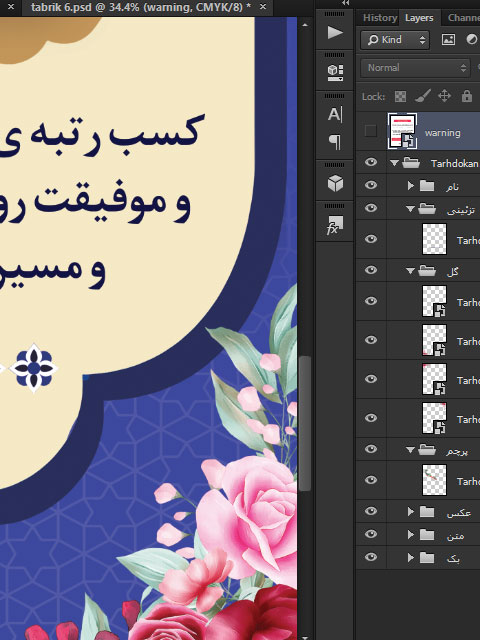Hide the layer inside the پرچم group

371,480
